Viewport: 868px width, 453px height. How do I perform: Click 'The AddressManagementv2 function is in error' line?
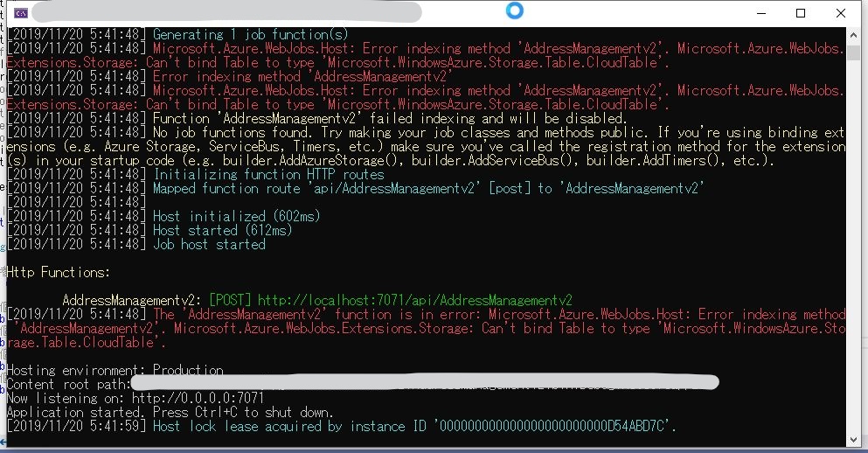click(426, 329)
